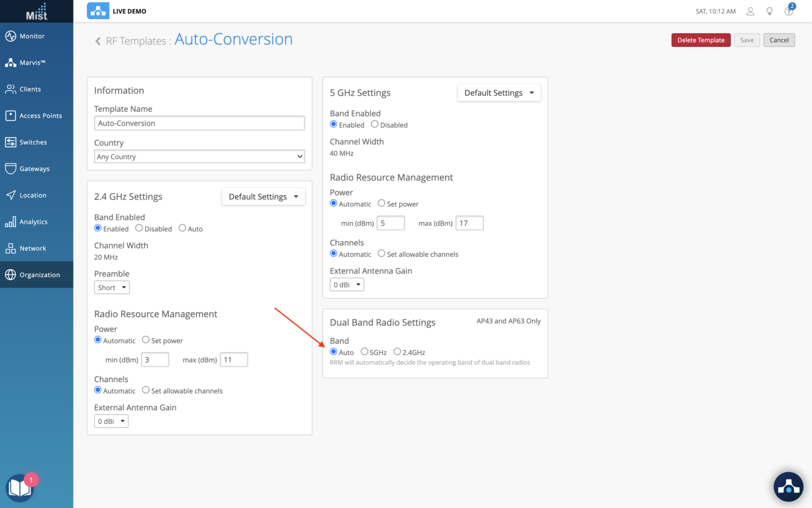The width and height of the screenshot is (812, 508).
Task: Open the Analytics section
Action: (x=33, y=221)
